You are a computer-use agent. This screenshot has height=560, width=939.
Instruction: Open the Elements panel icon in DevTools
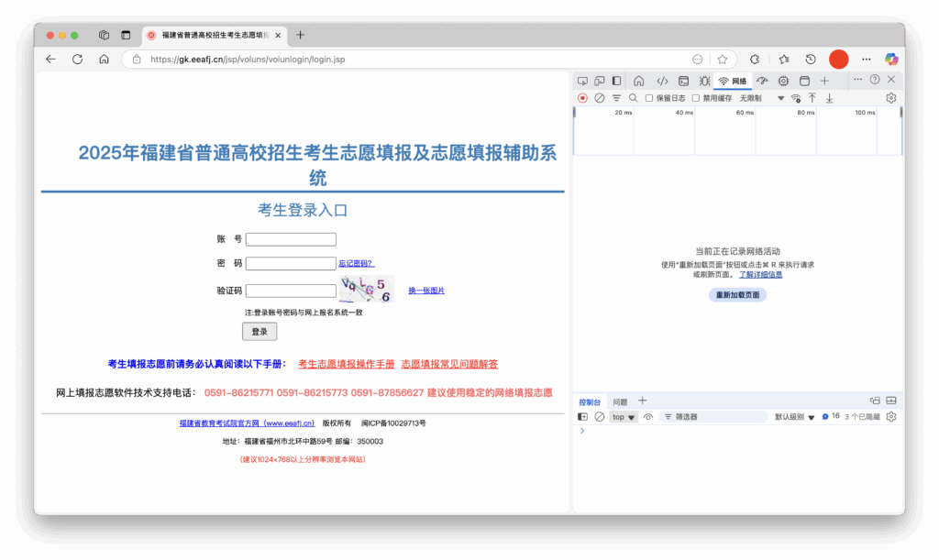pyautogui.click(x=662, y=81)
